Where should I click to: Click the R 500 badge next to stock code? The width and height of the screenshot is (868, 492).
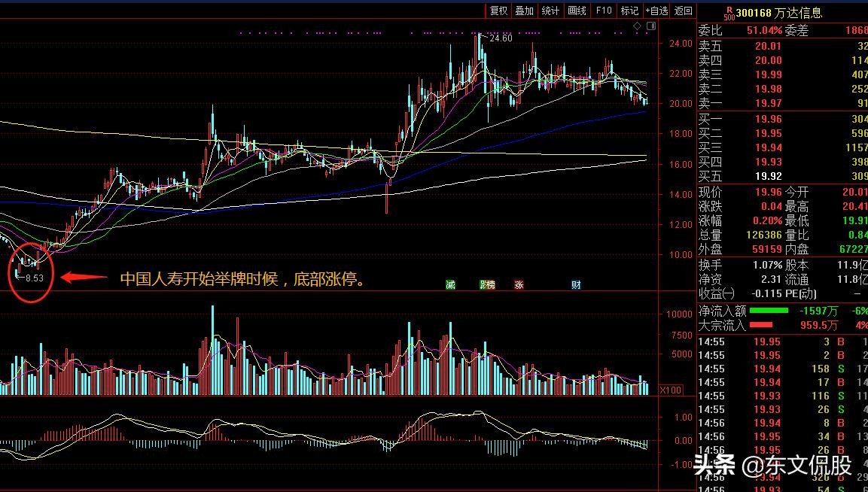coord(728,12)
